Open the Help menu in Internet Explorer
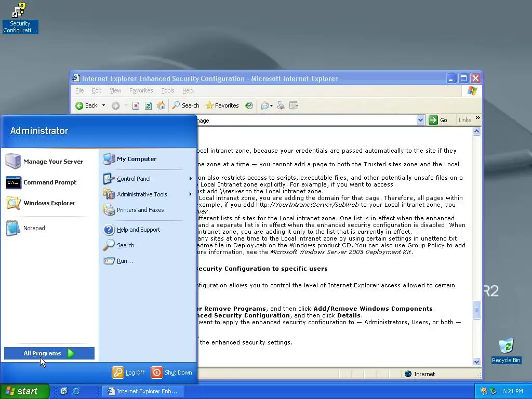 click(x=188, y=90)
